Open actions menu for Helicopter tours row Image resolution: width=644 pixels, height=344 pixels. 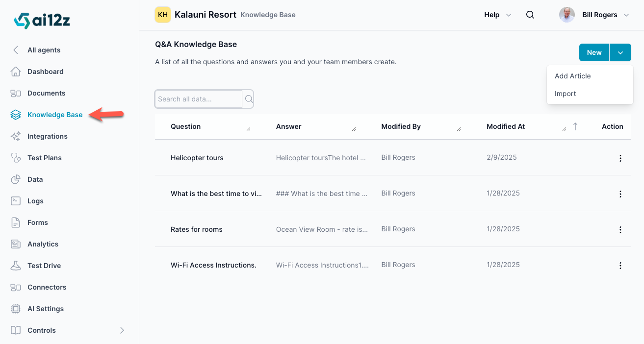(620, 158)
